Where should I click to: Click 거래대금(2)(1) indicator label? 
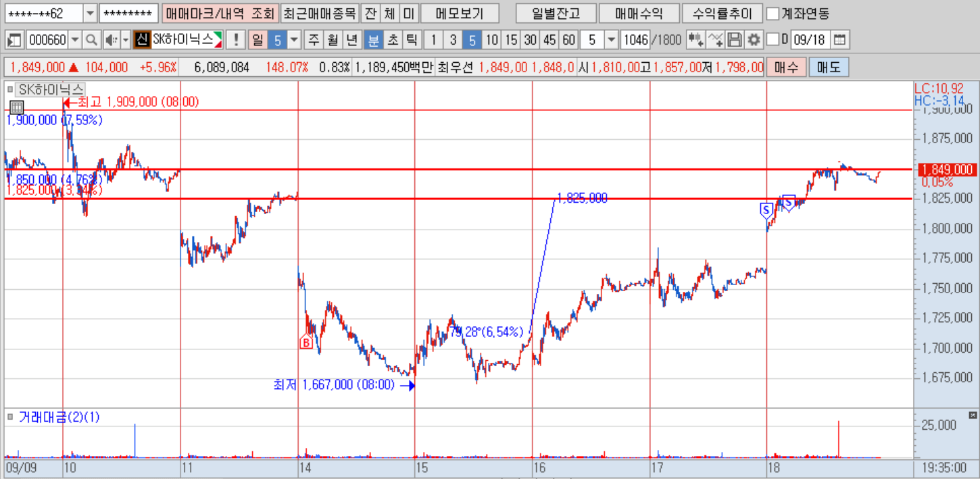(59, 417)
